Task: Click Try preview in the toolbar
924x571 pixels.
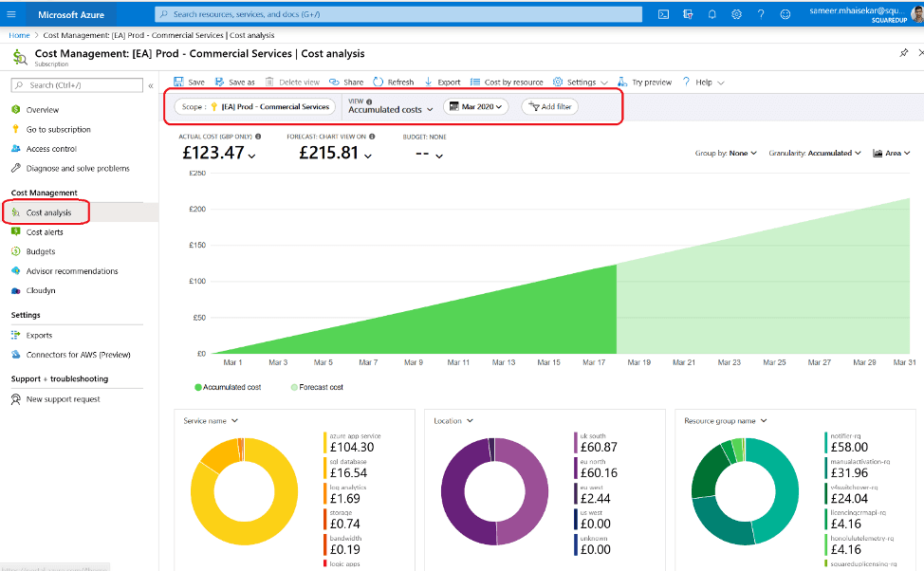Action: [x=645, y=82]
